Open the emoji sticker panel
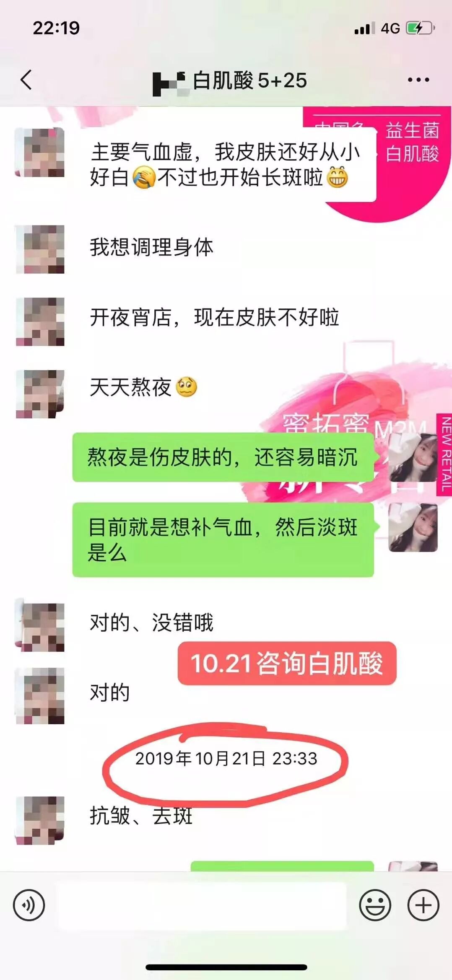The width and height of the screenshot is (452, 980). pos(375,905)
